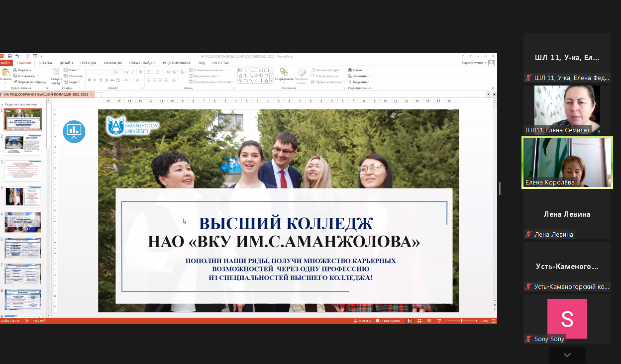This screenshot has width=621, height=364.
Task: Open Shape Fill (Заливка фигуры) dropdown
Action: (x=326, y=70)
